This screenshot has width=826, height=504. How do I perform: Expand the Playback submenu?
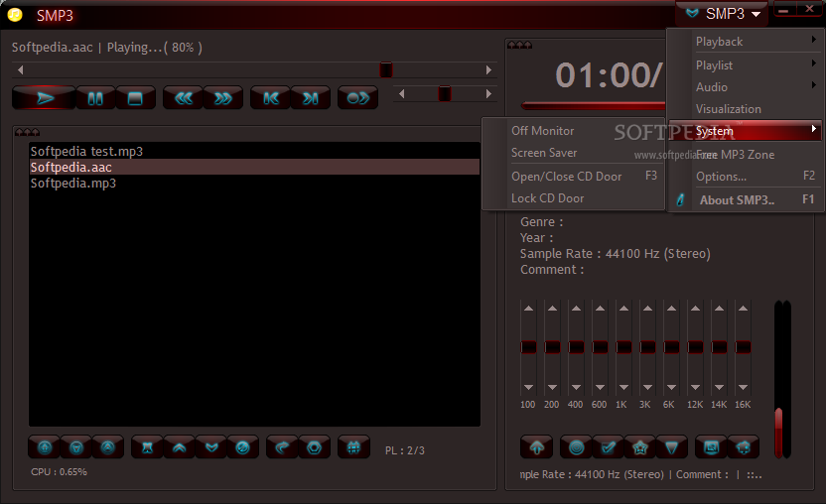(745, 41)
